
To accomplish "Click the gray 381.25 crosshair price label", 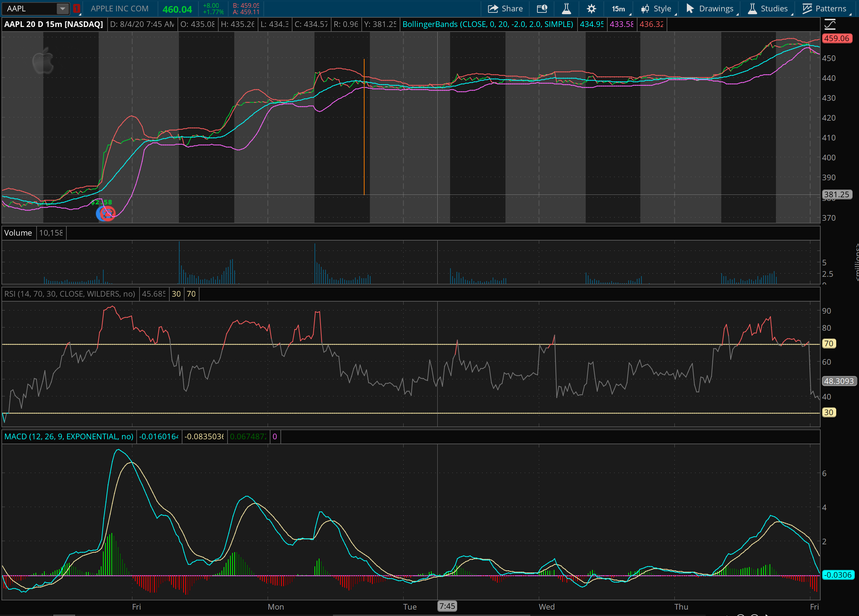I will point(837,194).
